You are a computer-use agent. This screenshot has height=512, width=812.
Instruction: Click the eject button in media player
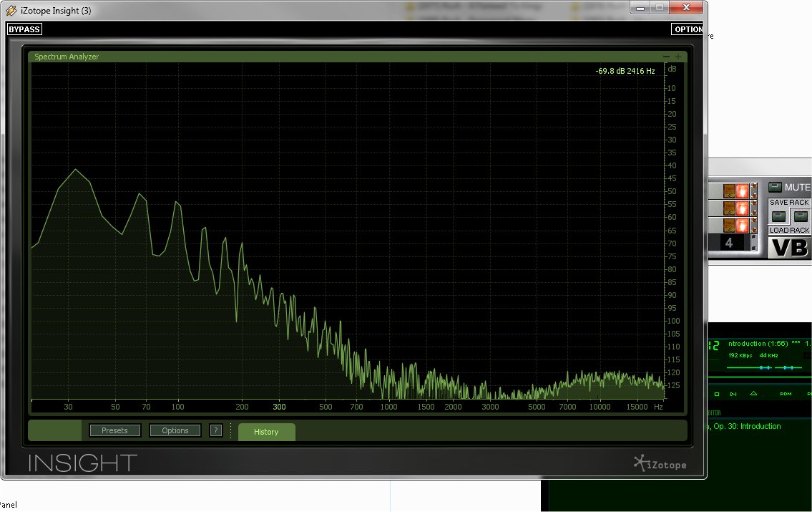[753, 393]
